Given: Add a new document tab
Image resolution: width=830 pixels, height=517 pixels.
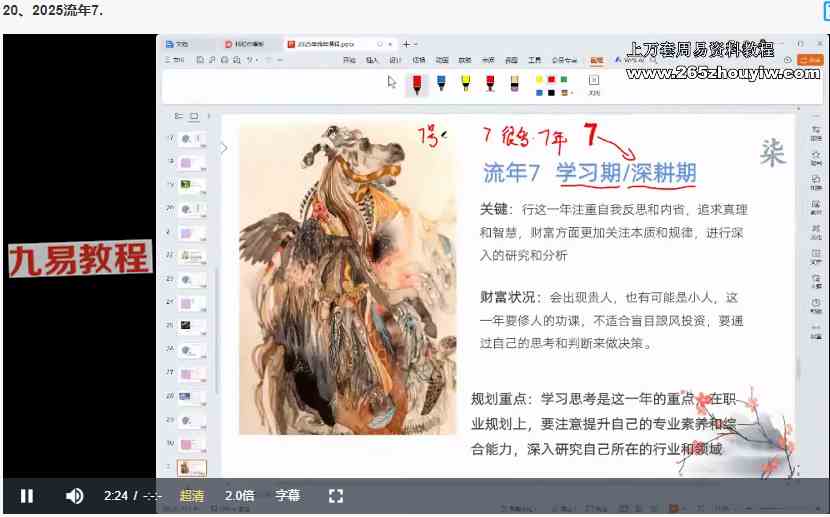Looking at the screenshot, I should pos(406,44).
